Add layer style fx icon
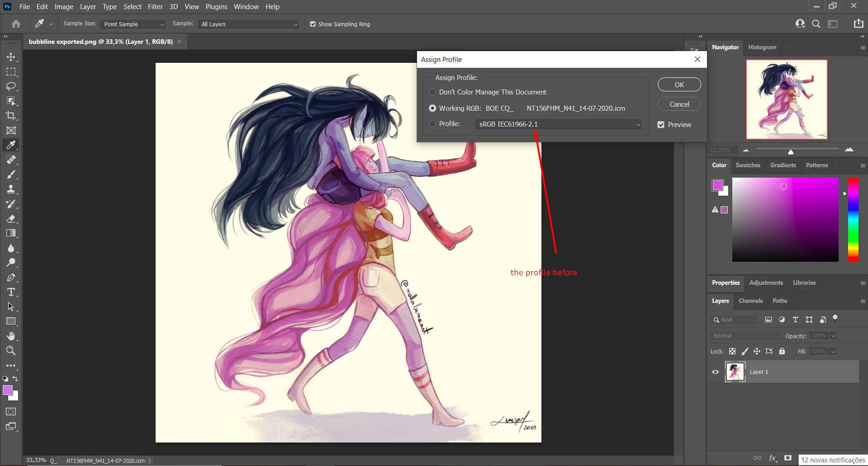 point(773,458)
